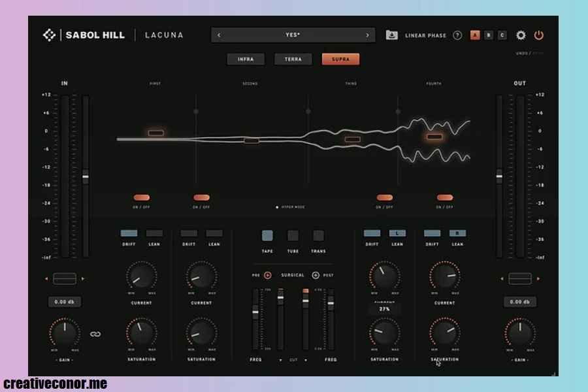
Task: Toggle DRIFT on the fourth band
Action: 432,233
